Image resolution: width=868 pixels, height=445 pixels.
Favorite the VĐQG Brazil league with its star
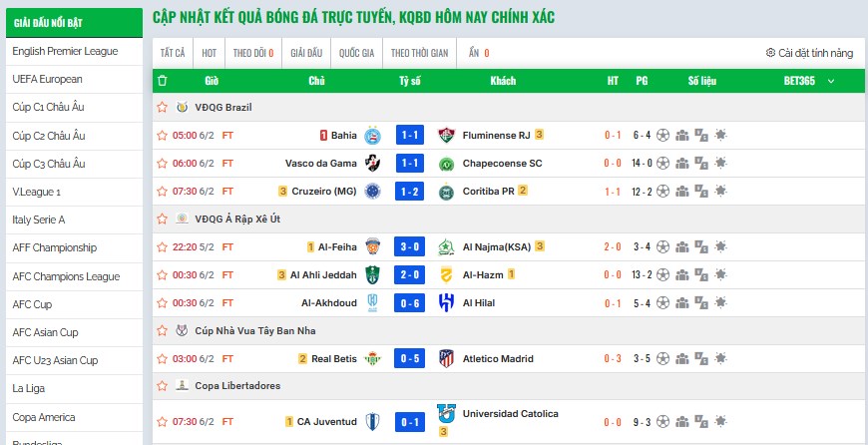point(162,107)
